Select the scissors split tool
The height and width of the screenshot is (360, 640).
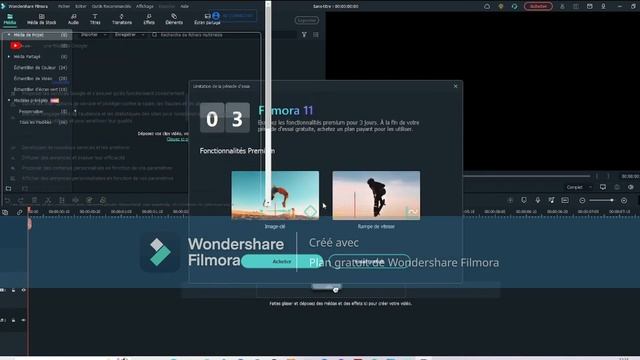point(48,200)
